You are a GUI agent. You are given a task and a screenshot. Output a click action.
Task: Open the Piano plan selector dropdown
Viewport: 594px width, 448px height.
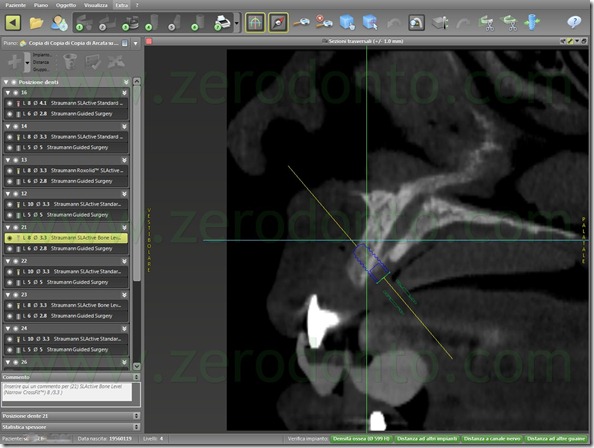click(x=136, y=44)
